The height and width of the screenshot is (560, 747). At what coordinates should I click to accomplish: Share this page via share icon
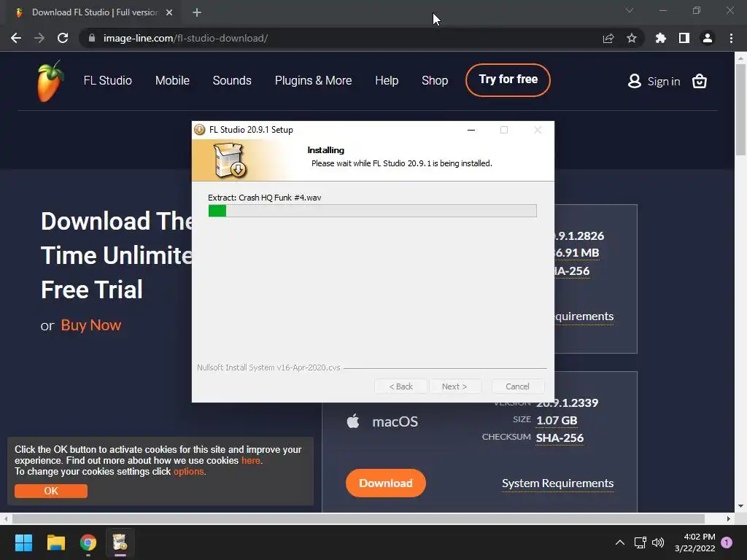[x=608, y=38]
